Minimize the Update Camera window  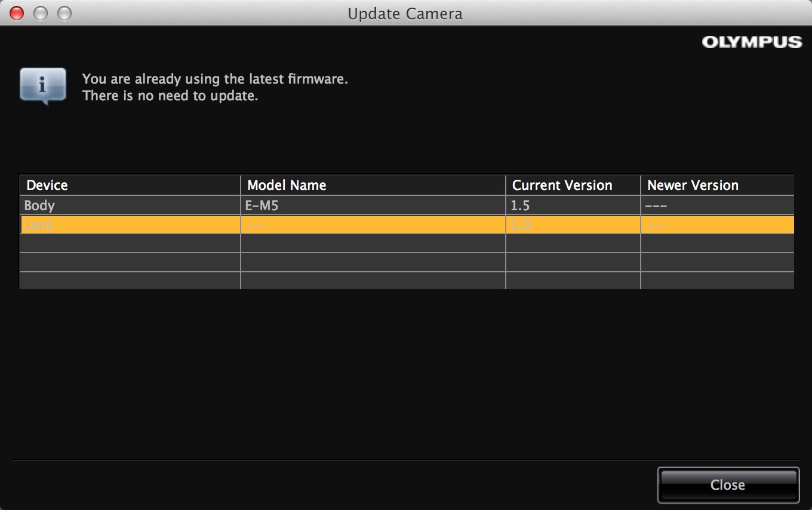(x=40, y=13)
